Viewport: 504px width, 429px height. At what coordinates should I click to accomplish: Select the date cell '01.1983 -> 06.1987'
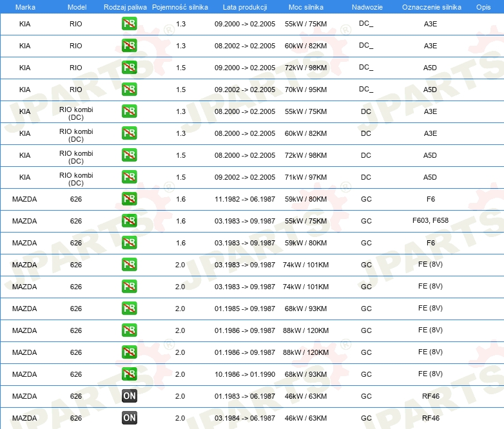pos(245,396)
